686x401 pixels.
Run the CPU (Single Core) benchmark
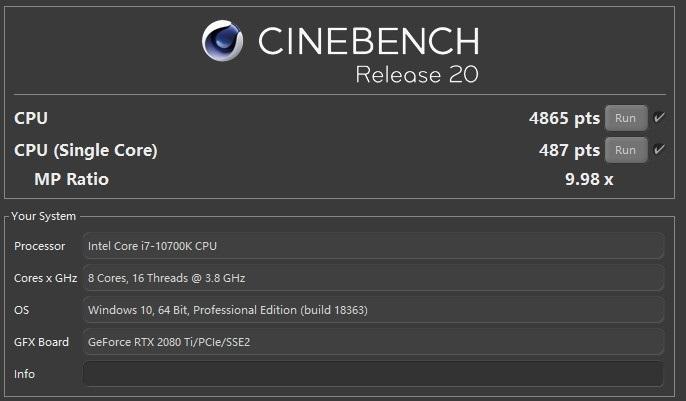click(626, 150)
